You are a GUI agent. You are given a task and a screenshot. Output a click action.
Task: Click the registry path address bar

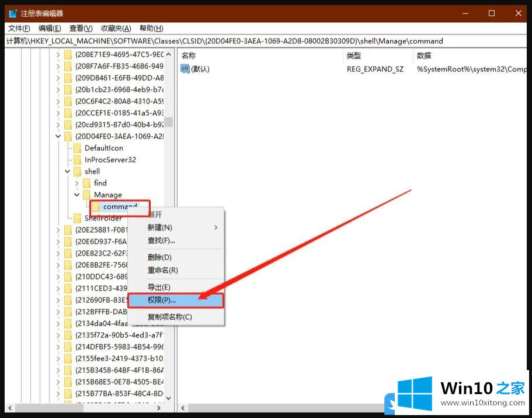266,41
